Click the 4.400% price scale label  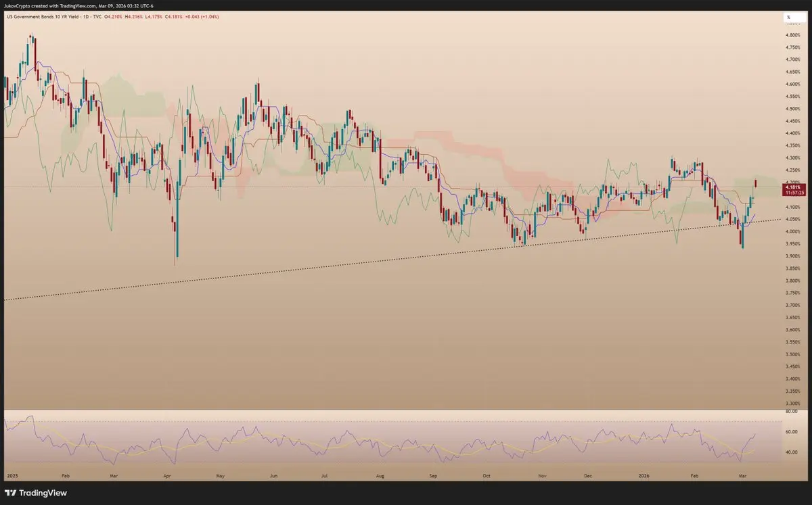pos(794,133)
